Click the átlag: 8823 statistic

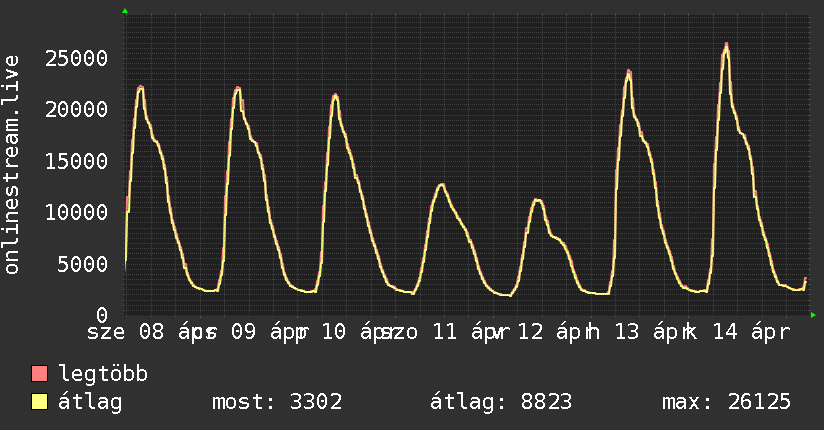[x=500, y=402]
